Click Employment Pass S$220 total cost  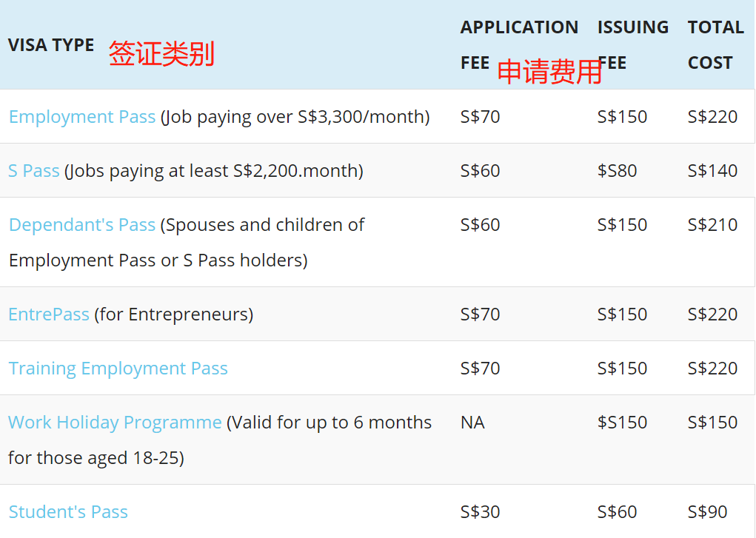712,117
